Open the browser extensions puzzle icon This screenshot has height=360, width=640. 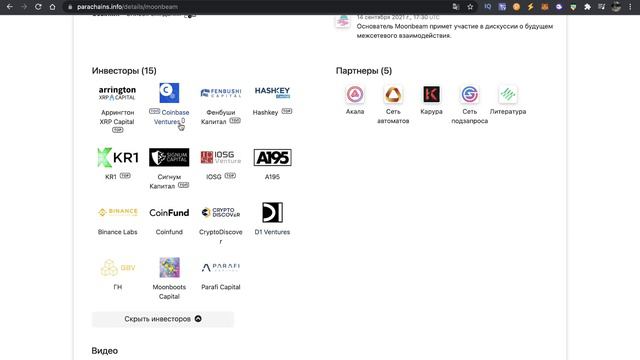tap(587, 7)
